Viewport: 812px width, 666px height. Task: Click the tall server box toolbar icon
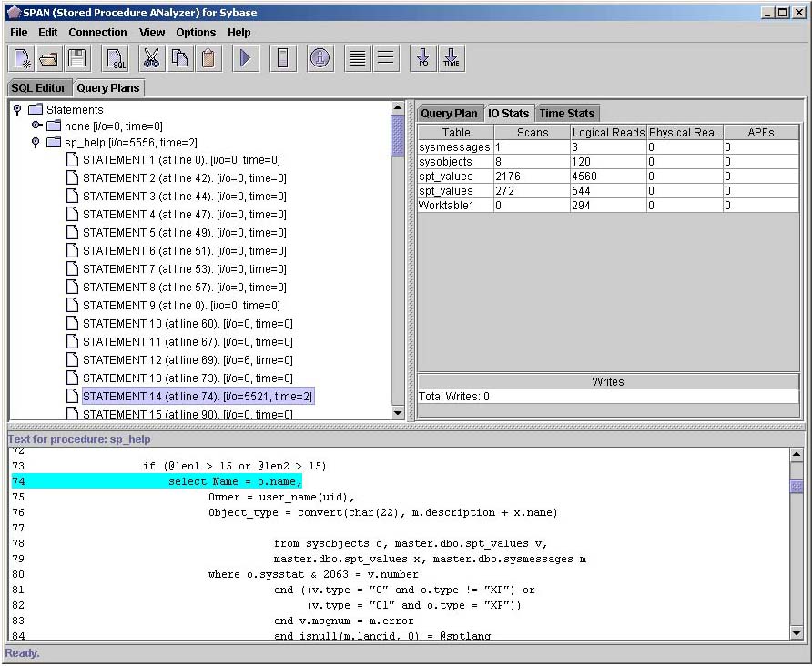[x=283, y=58]
